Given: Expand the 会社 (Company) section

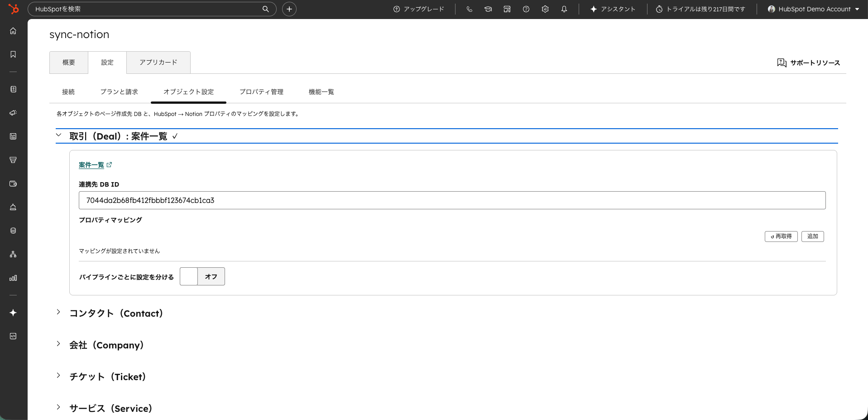Looking at the screenshot, I should (58, 344).
